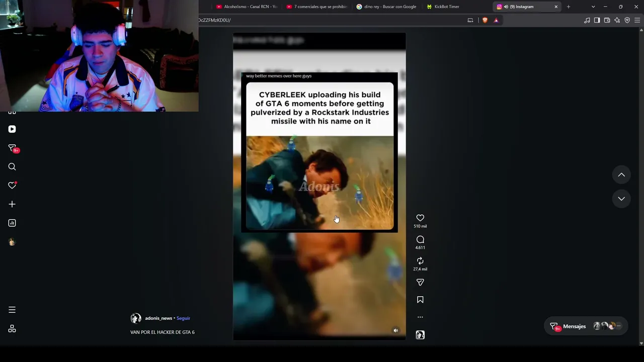Viewport: 644px width, 362px height.
Task: Go to the previous reel
Action: click(x=621, y=175)
